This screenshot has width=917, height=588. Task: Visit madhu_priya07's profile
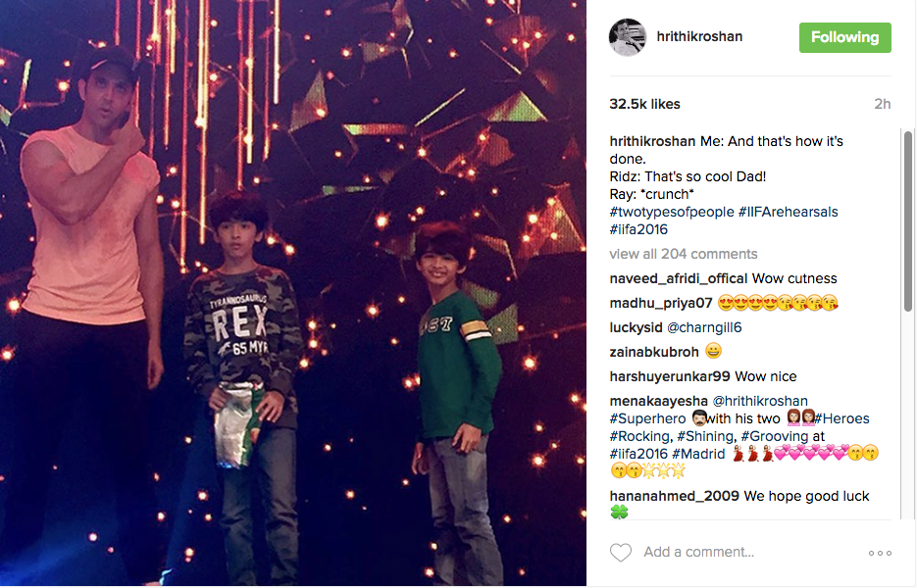(x=661, y=304)
